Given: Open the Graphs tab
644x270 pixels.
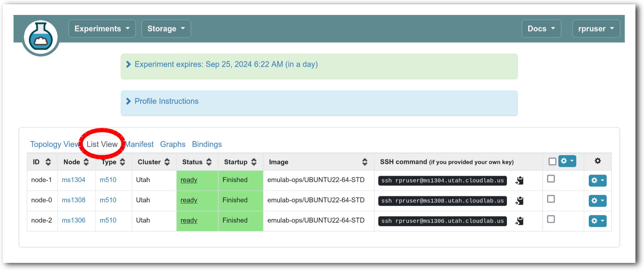Looking at the screenshot, I should (173, 144).
